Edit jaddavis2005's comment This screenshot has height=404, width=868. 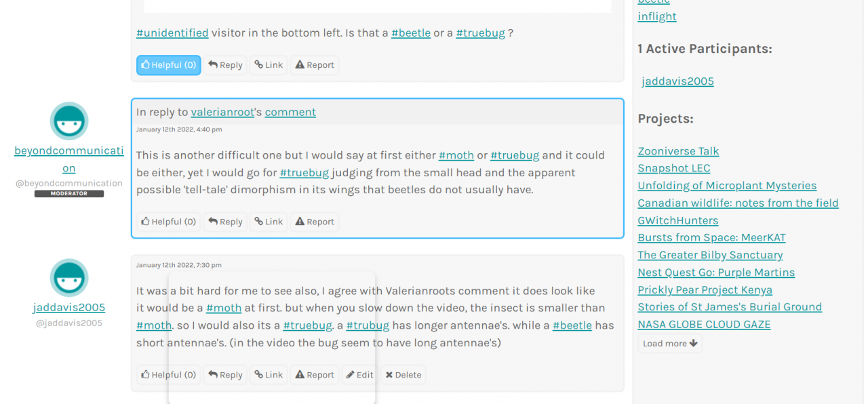click(359, 375)
